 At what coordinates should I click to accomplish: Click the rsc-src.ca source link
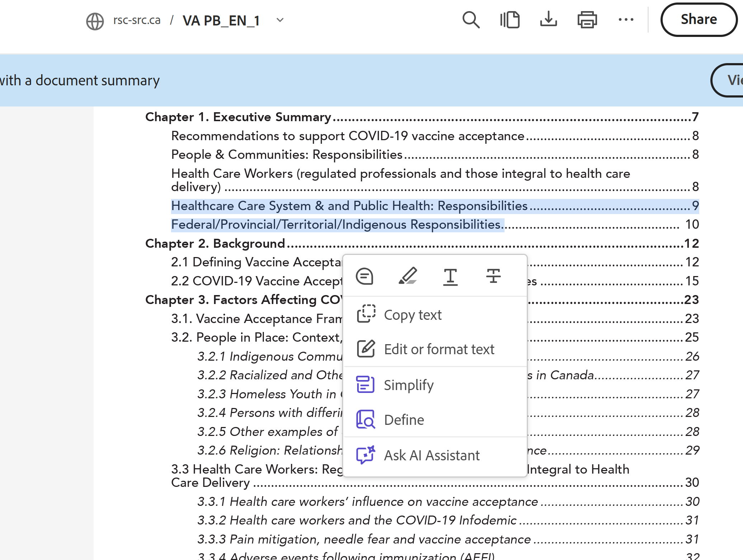click(137, 20)
